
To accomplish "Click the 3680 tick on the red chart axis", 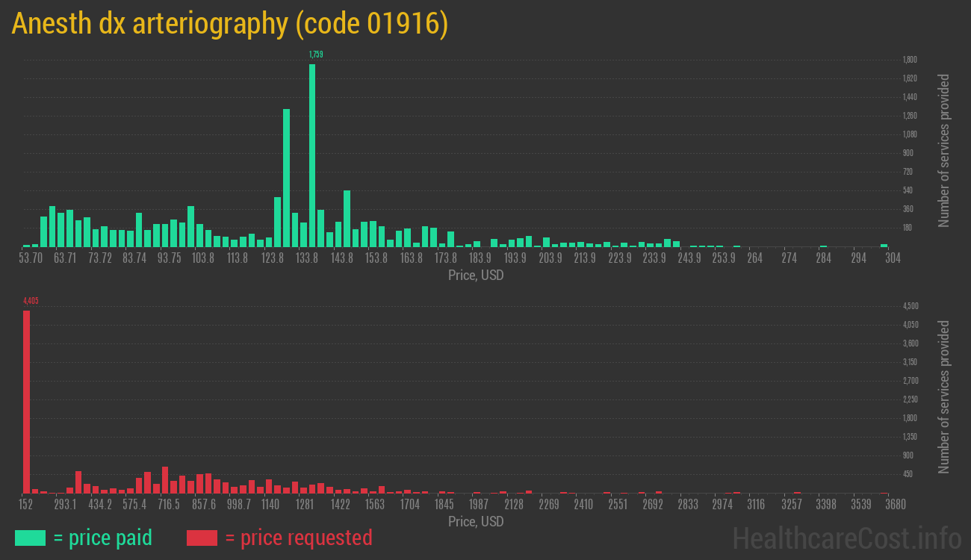I will tap(884, 504).
